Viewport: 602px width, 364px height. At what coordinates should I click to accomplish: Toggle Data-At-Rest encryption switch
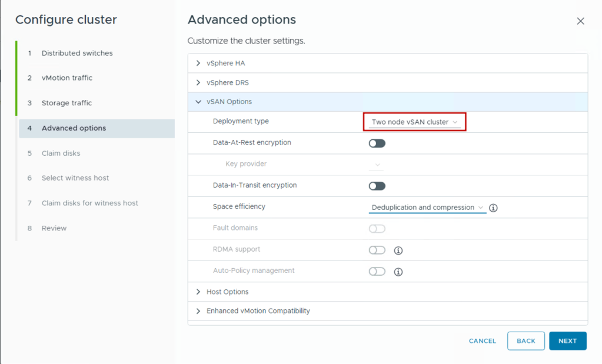pyautogui.click(x=377, y=143)
